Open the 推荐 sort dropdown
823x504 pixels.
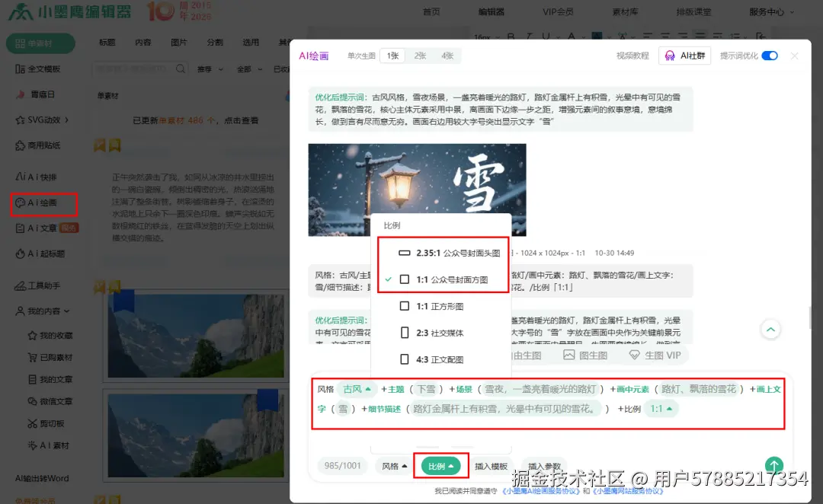coord(210,69)
